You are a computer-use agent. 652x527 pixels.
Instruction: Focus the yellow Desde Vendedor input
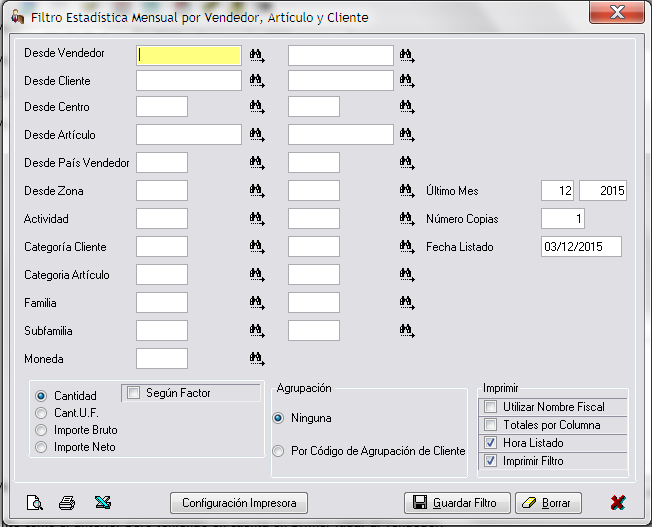[x=189, y=55]
